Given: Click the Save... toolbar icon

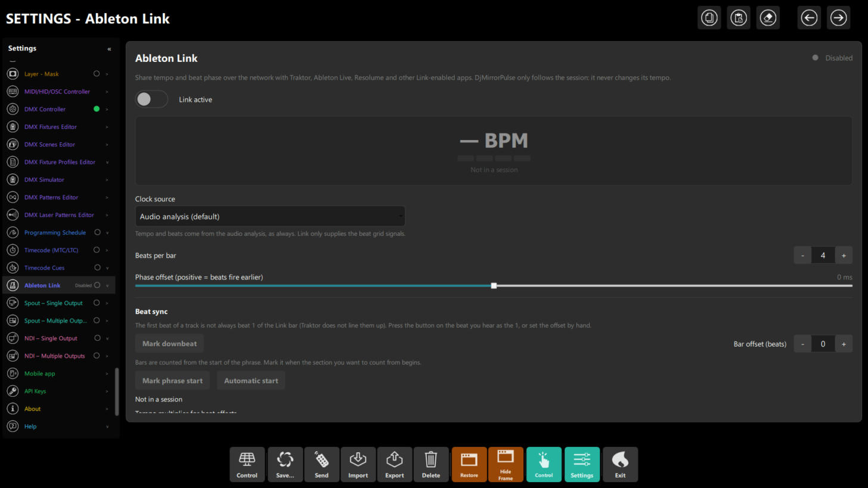Looking at the screenshot, I should pos(285,465).
